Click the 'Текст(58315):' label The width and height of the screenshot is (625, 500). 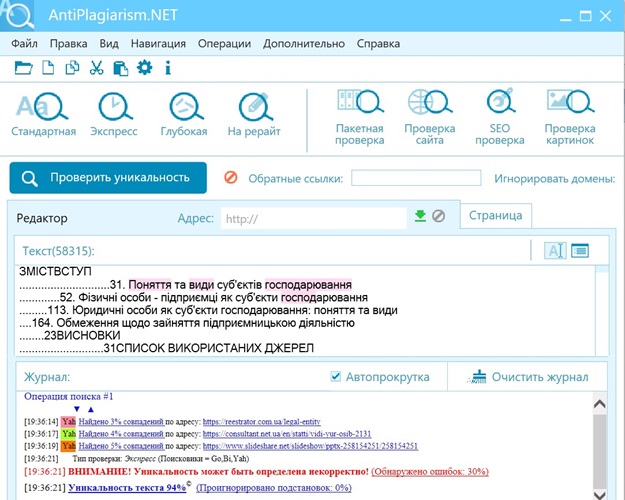point(59,251)
